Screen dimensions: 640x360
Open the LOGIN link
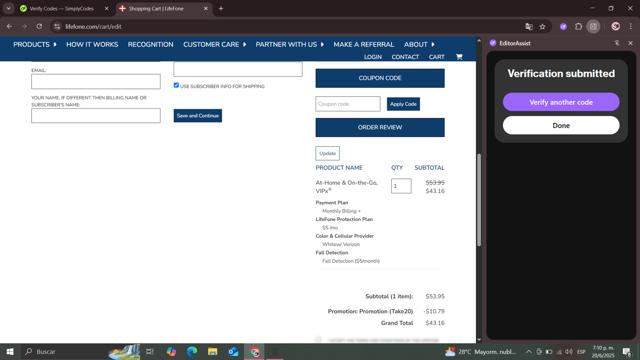pos(373,57)
